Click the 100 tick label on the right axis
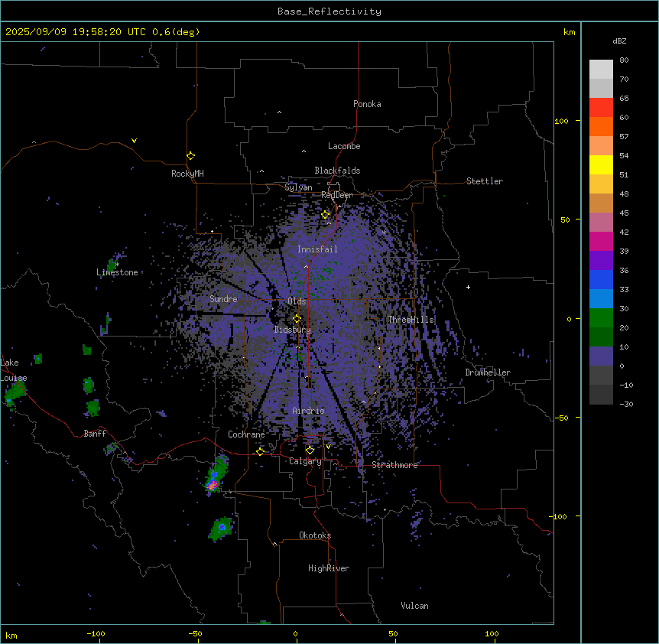 click(x=561, y=121)
